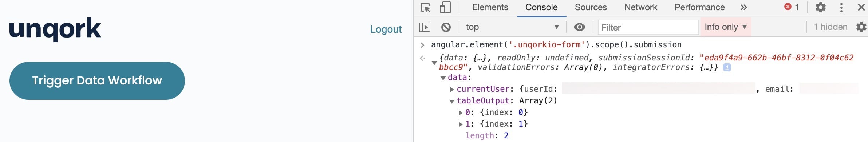Click the Trigger Data Workflow button
The height and width of the screenshot is (142, 868).
pos(97,81)
